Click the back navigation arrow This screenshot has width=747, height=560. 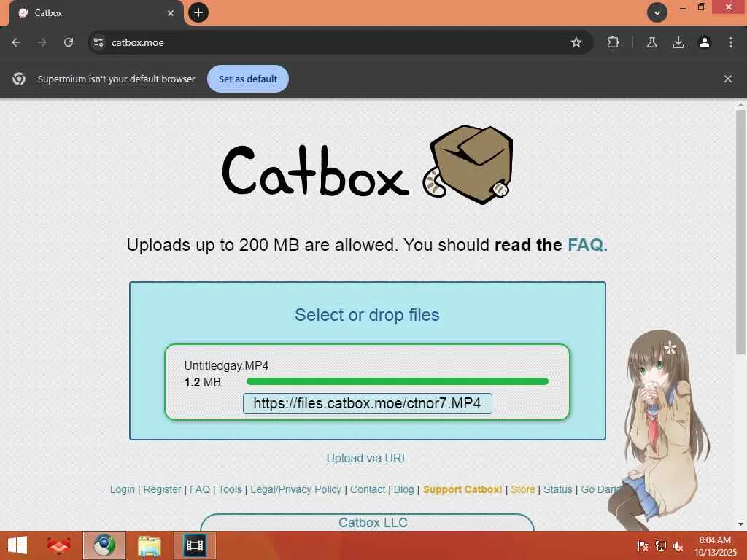pos(16,42)
